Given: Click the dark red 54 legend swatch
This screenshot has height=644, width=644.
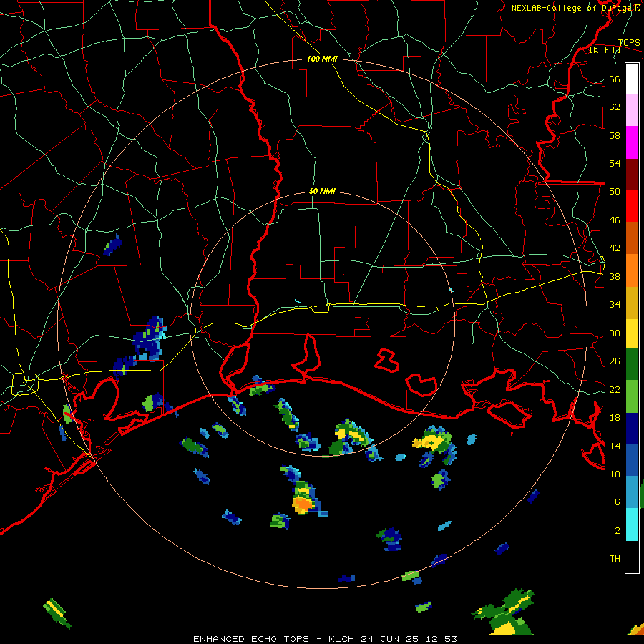Looking at the screenshot, I should tap(632, 174).
